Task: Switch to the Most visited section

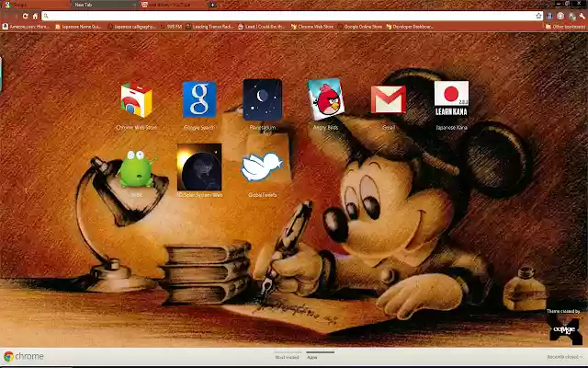Action: [287, 357]
